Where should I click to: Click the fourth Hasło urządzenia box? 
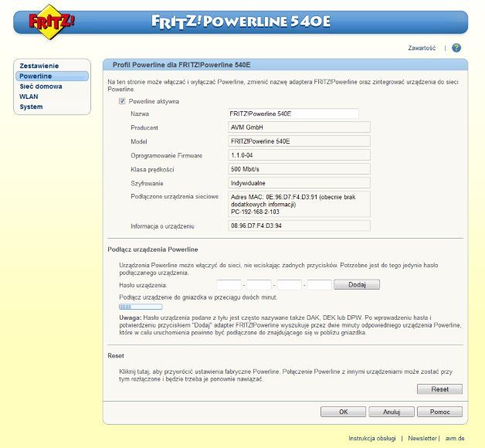pos(320,285)
